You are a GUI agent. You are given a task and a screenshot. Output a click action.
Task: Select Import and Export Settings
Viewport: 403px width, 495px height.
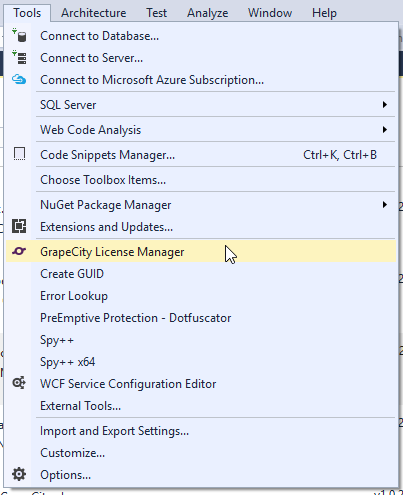114,431
